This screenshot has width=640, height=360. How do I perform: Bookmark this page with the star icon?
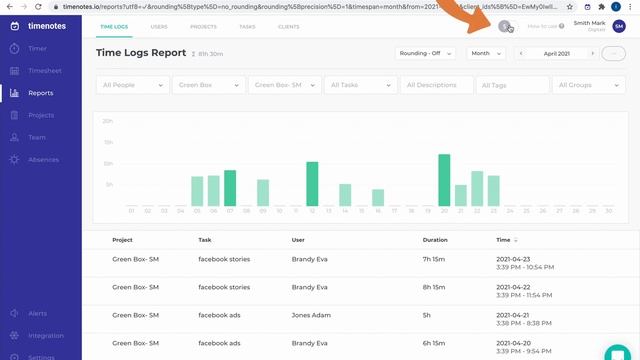570,7
